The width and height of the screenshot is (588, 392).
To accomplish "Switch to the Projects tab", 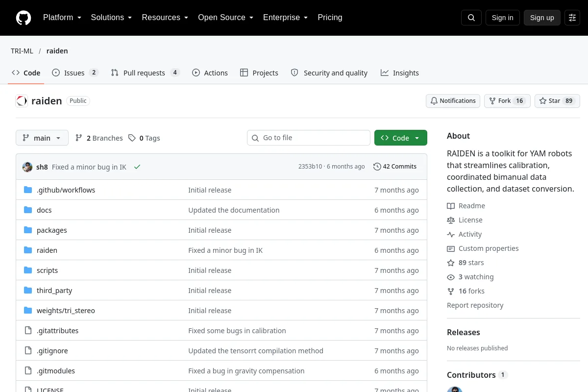I will (x=259, y=73).
